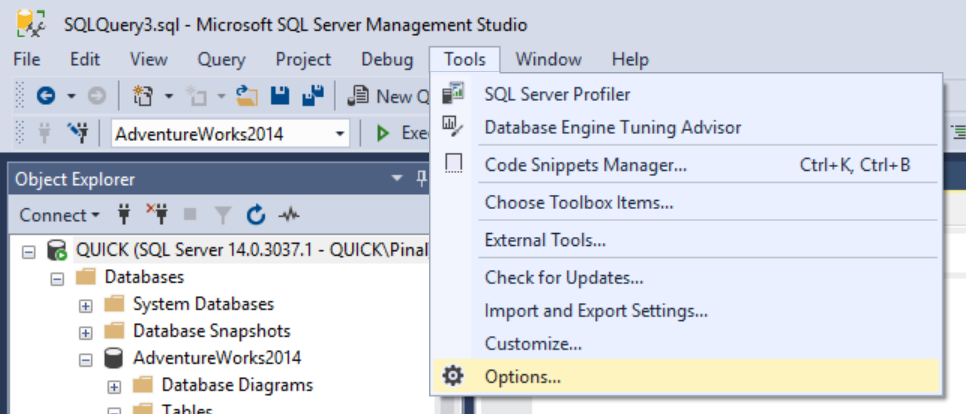This screenshot has width=966, height=414.
Task: Select AdventureWorks2014 database in tree
Action: 217,358
